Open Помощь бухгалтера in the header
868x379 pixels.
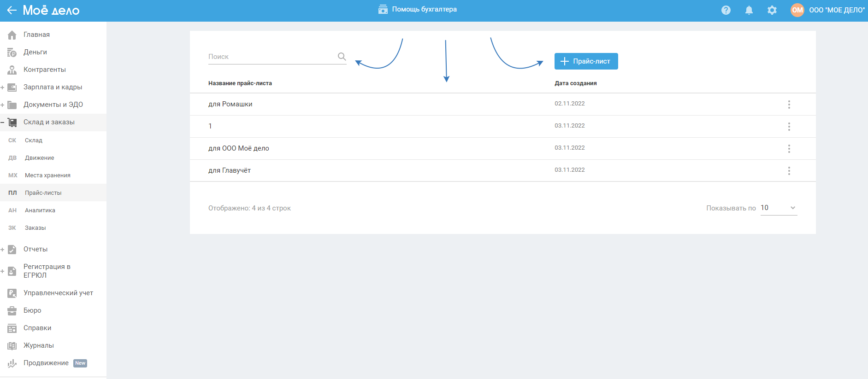[x=418, y=9]
